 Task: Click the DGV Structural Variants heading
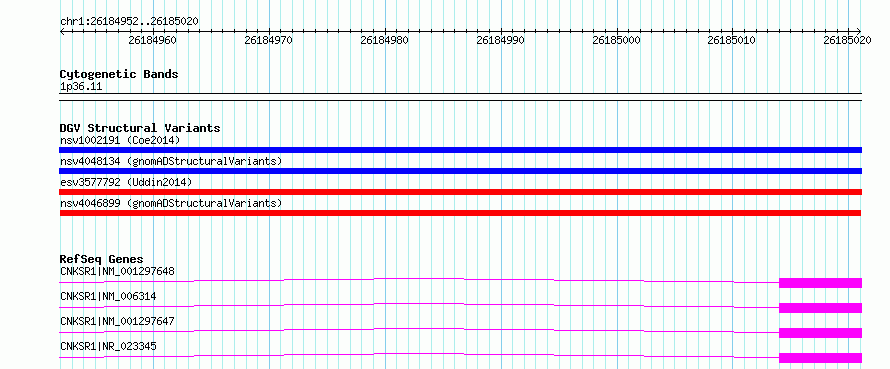(x=140, y=128)
